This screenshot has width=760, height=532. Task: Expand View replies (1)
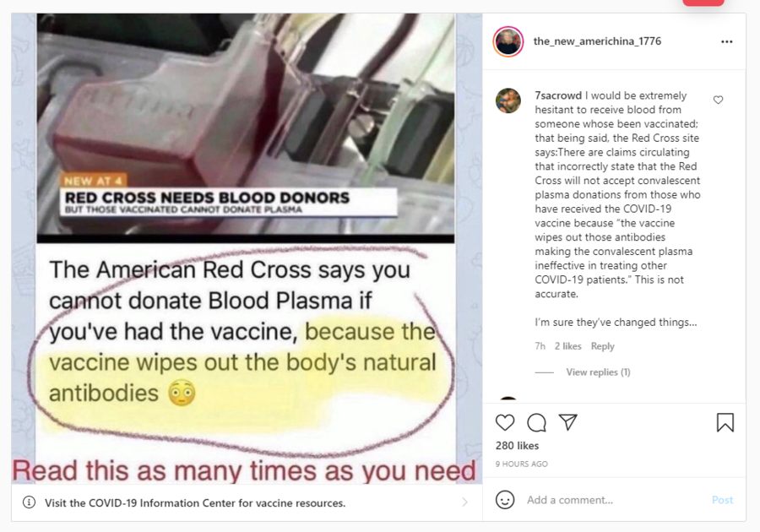pyautogui.click(x=598, y=372)
